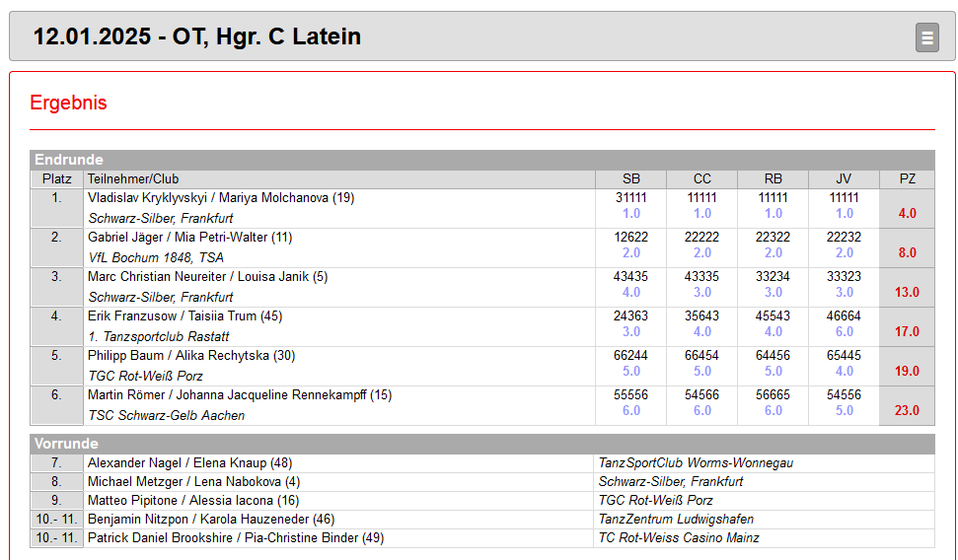Click club TC Rot-Weiss Casino Mainz
The height and width of the screenshot is (560, 958).
point(679,538)
